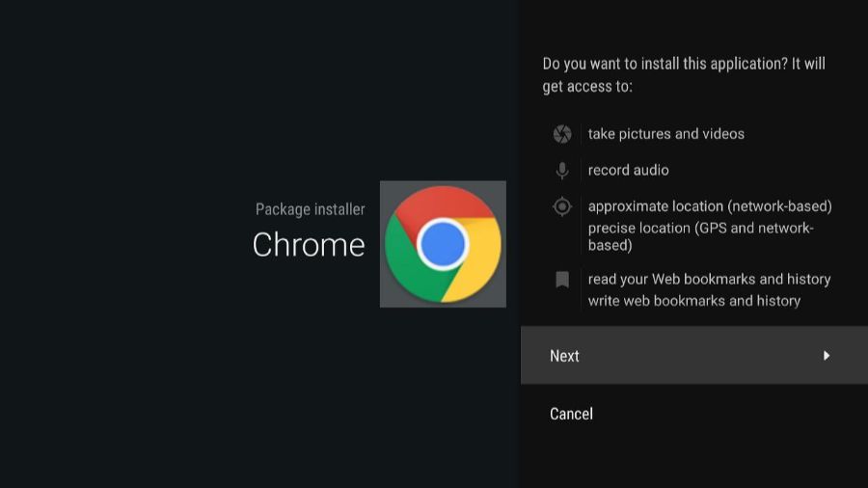
Task: Click the camera shutter permission icon
Action: [x=562, y=134]
